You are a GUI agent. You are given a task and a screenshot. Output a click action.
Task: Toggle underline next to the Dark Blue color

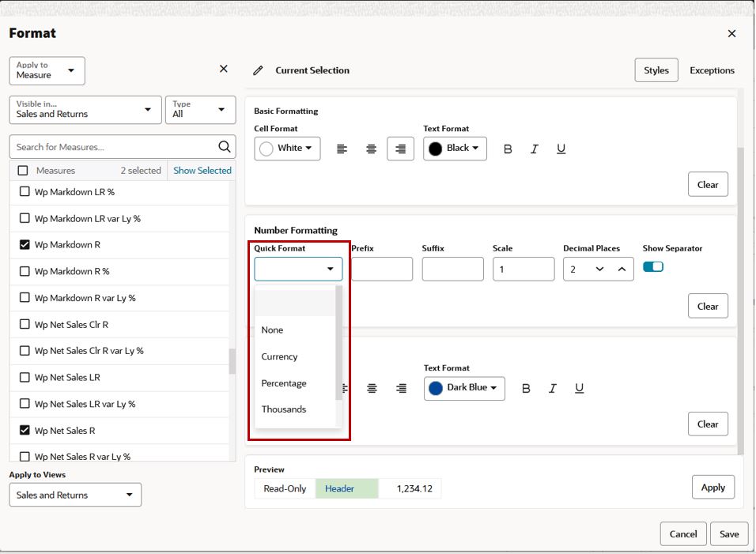point(579,388)
